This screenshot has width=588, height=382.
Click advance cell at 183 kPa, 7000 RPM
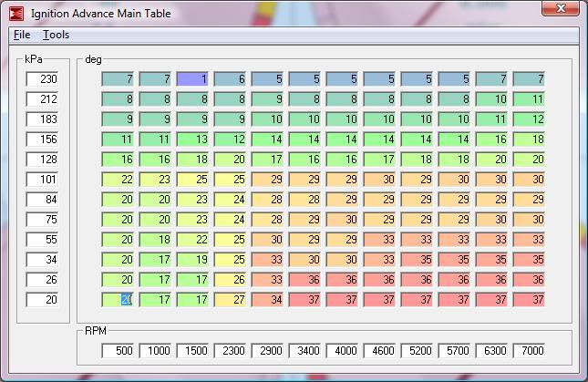click(529, 119)
